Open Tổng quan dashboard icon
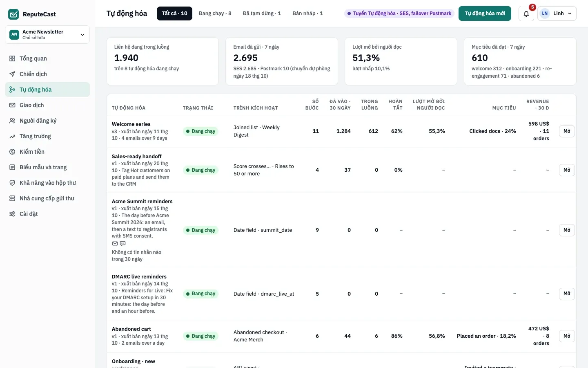The width and height of the screenshot is (588, 368). point(12,58)
